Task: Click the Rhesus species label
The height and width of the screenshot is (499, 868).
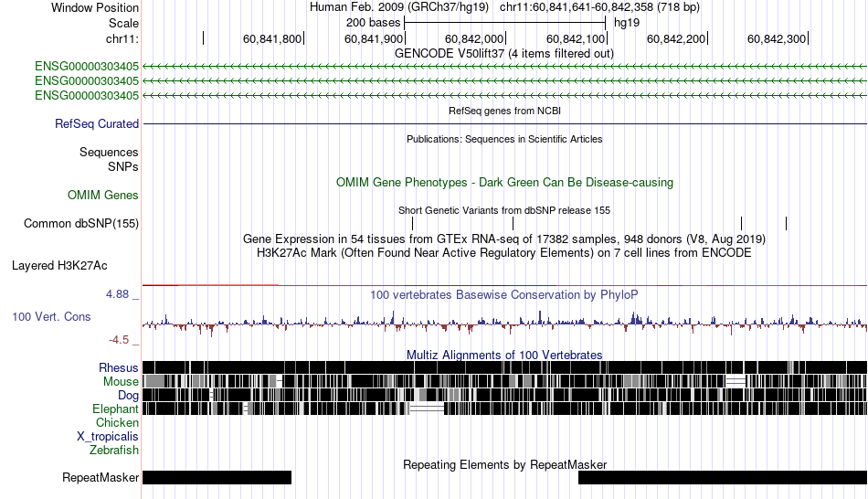Action: coord(119,367)
